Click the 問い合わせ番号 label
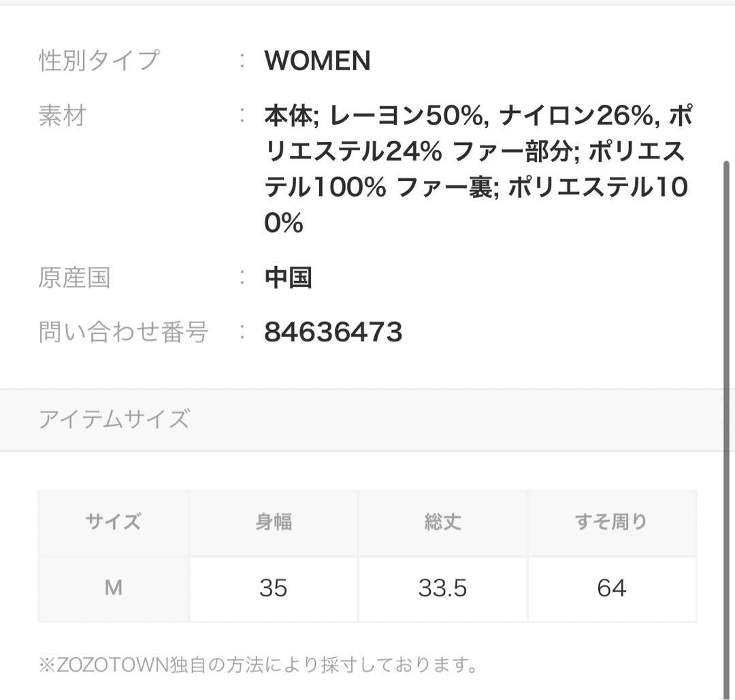 tap(123, 332)
